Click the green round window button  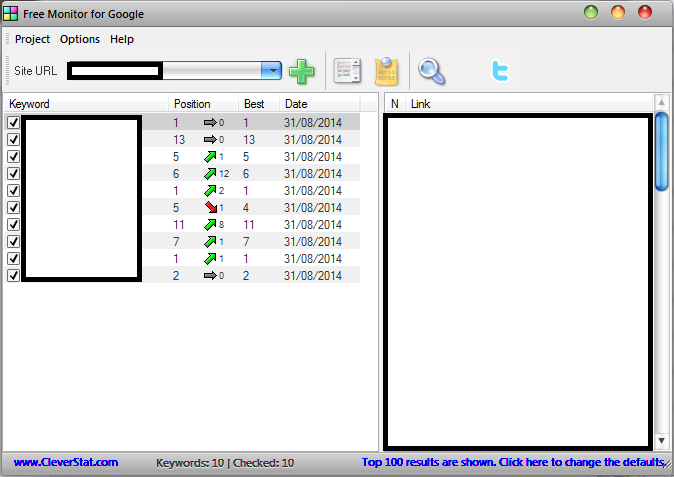tap(591, 12)
